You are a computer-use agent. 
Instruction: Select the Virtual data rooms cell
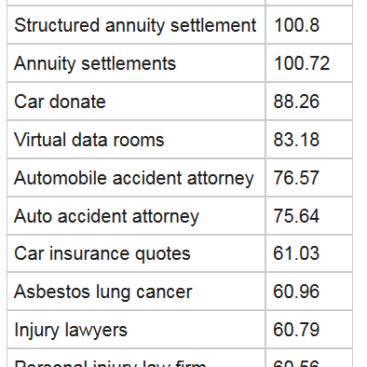(136, 139)
